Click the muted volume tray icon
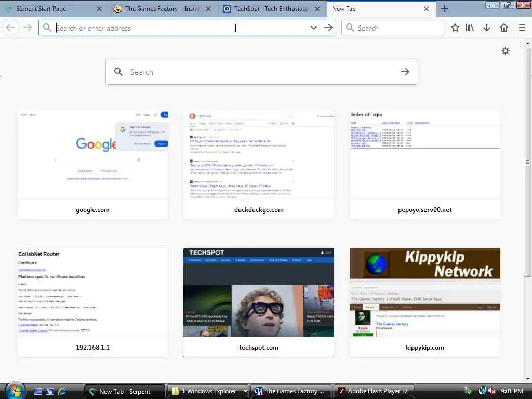The image size is (532, 399). pyautogui.click(x=493, y=391)
